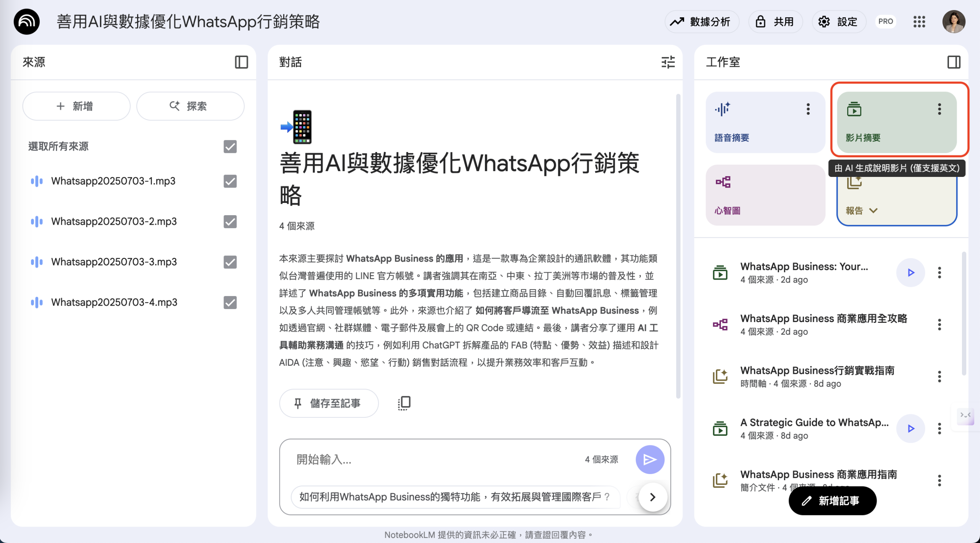This screenshot has width=980, height=543.
Task: Click the studio list vertical scrollbar
Action: (964, 314)
